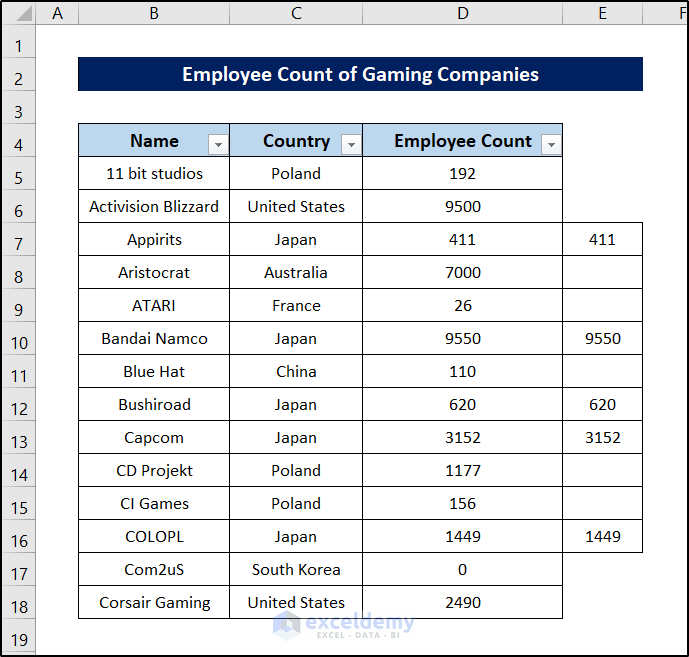Select the 2490 employee count cell
Screen dimensions: 689x657
(x=463, y=602)
